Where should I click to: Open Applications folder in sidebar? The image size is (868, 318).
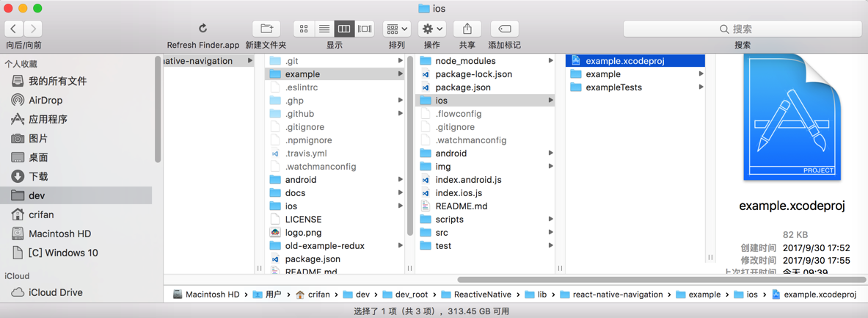[x=76, y=119]
